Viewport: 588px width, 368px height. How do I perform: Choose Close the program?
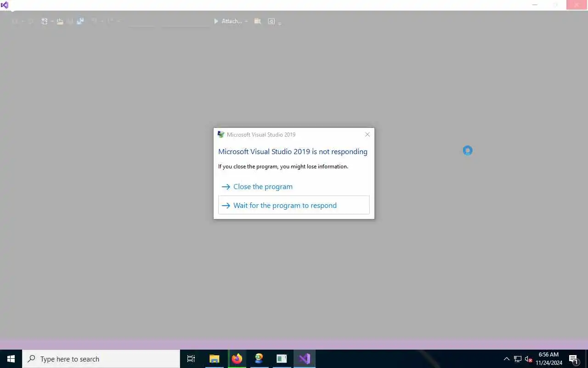294,186
